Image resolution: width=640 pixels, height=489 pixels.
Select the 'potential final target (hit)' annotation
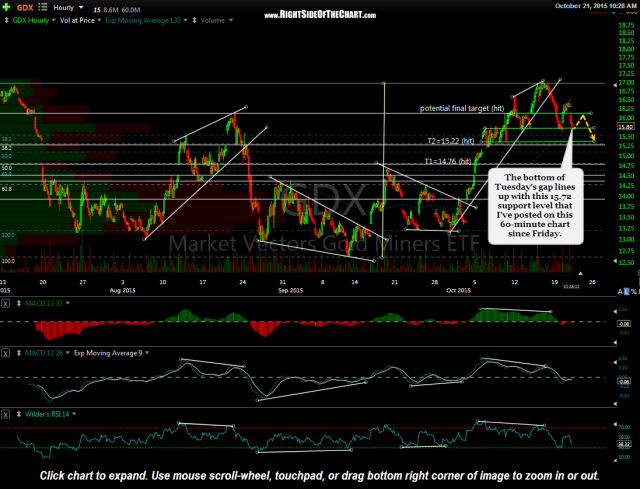[462, 108]
